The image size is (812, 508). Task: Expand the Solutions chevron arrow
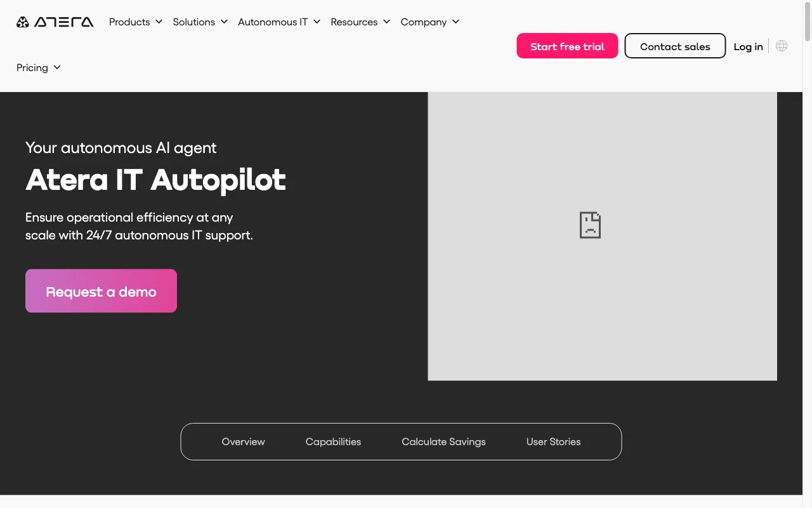pyautogui.click(x=223, y=22)
